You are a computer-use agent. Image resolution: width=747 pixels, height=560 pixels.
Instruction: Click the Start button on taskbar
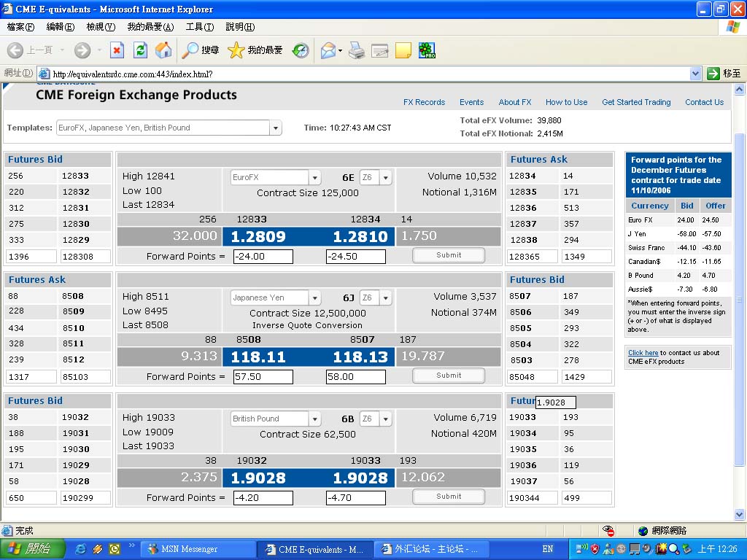click(x=31, y=548)
